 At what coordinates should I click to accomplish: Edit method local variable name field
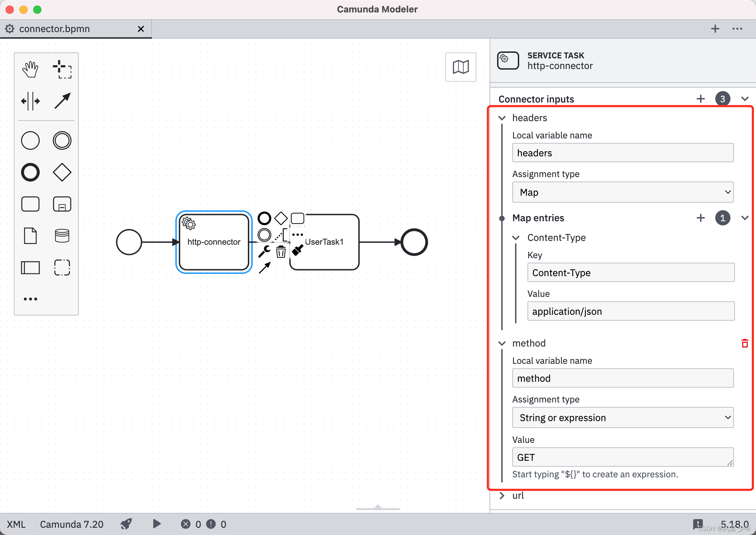point(623,378)
